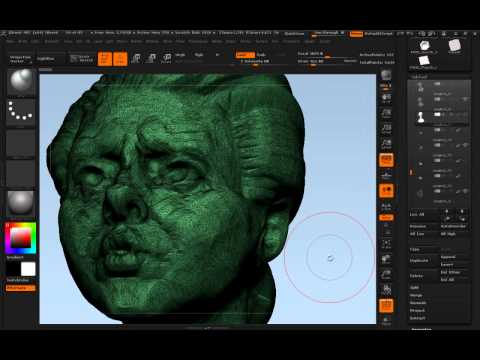
Task: Select the Move transform mode in top shelf
Action: coord(136,58)
